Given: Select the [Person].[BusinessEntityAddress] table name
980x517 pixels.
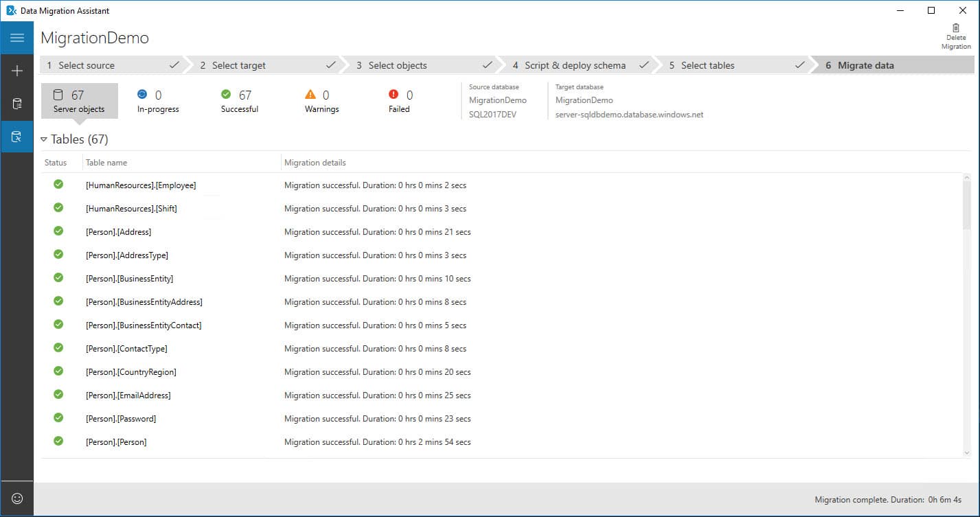Looking at the screenshot, I should (x=144, y=302).
